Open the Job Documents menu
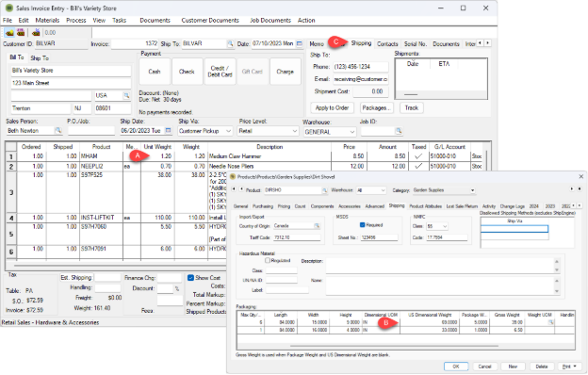 click(x=270, y=20)
